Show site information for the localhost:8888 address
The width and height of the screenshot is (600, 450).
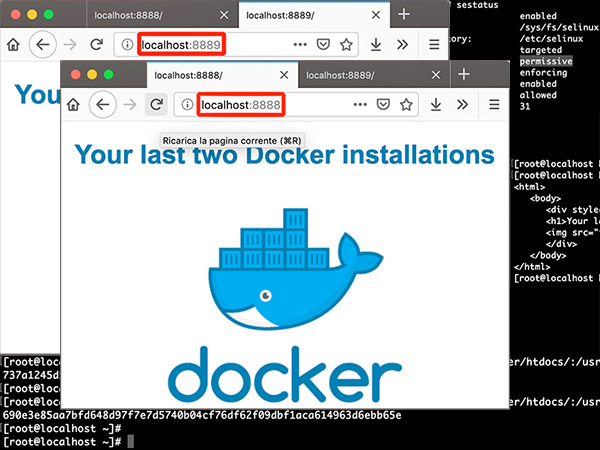coord(187,105)
